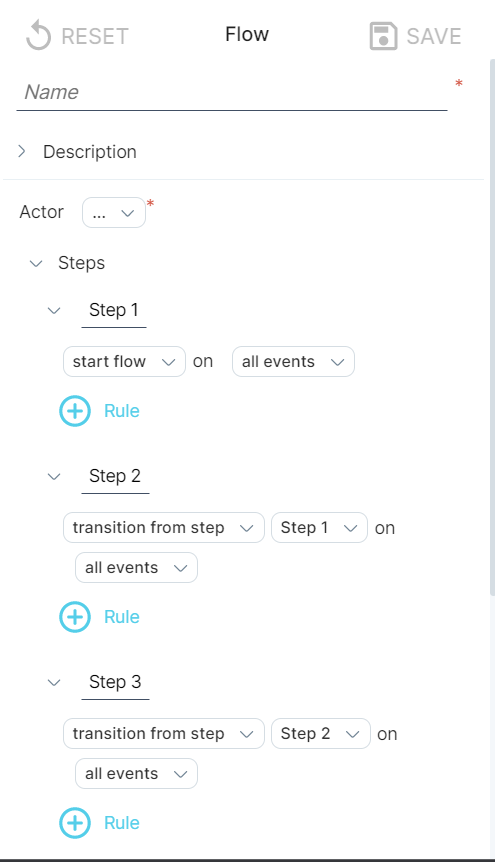Add a rule to Step 2 via plus icon

(x=75, y=617)
